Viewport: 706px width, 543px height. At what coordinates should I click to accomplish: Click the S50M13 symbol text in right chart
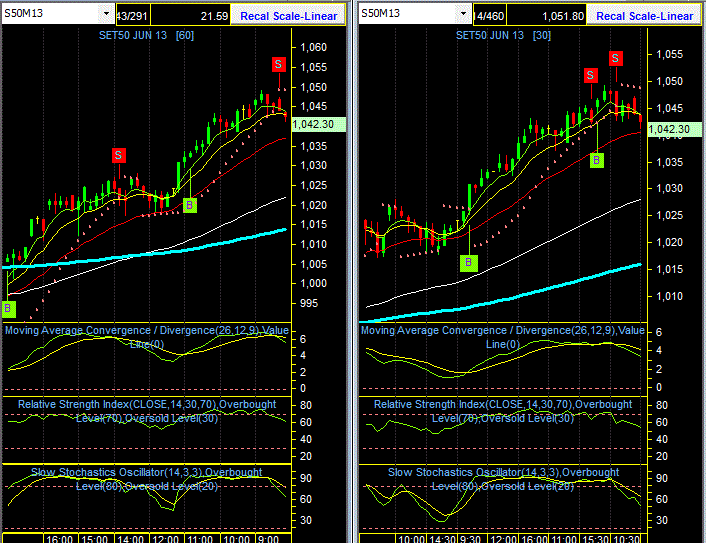[380, 14]
